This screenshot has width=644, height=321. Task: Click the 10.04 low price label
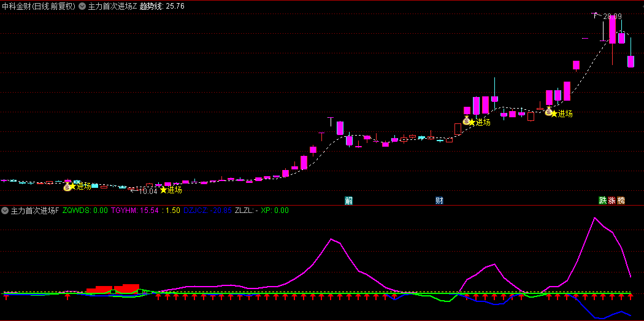click(x=148, y=191)
